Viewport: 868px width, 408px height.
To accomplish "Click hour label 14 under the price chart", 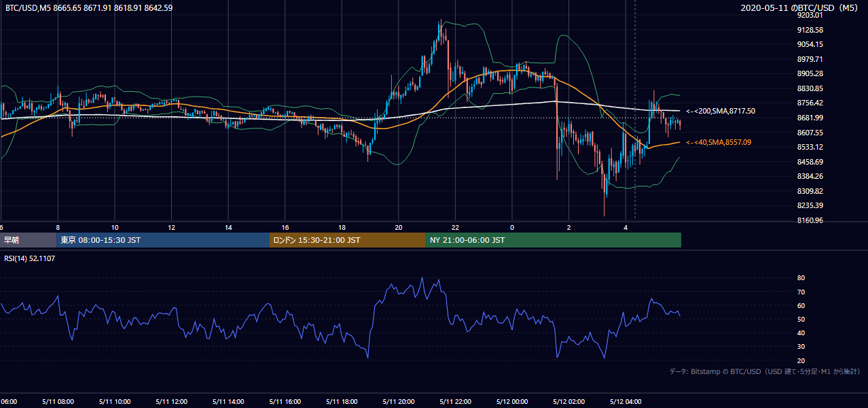I will coord(228,227).
